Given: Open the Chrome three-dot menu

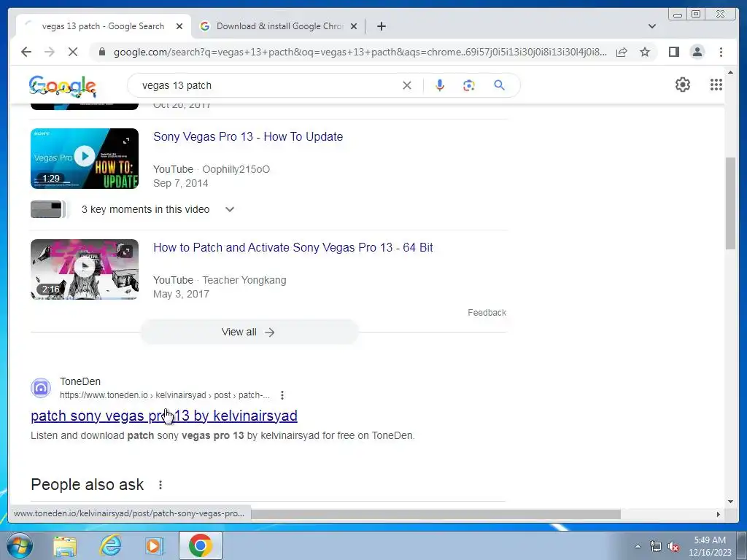Looking at the screenshot, I should coord(721,52).
